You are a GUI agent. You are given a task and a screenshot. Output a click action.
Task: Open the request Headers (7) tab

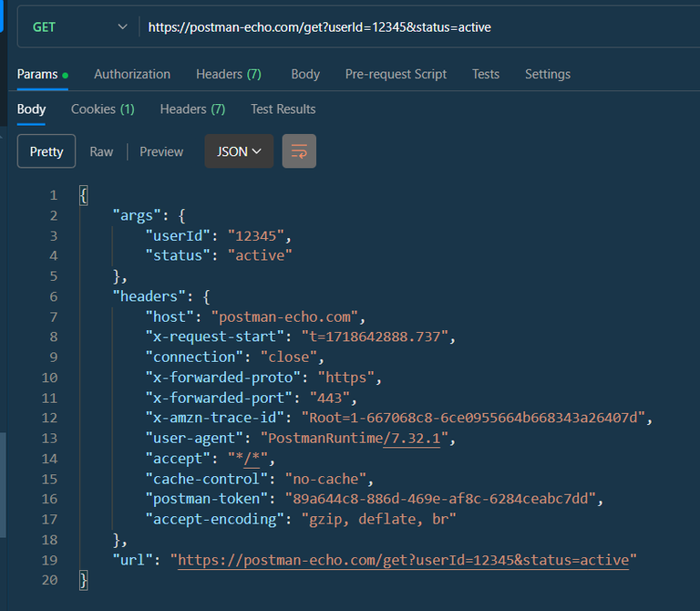pos(229,74)
